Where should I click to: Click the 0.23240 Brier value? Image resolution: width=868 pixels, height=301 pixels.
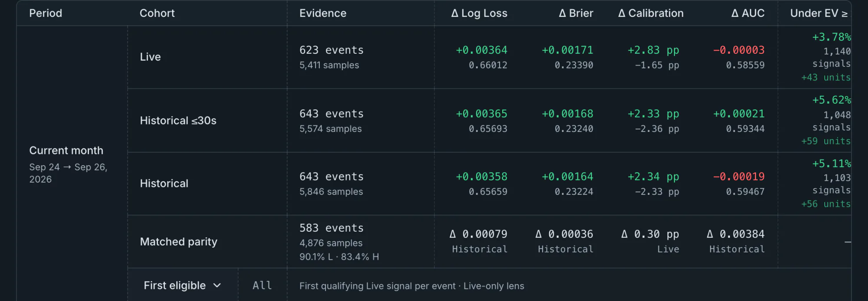pyautogui.click(x=574, y=129)
